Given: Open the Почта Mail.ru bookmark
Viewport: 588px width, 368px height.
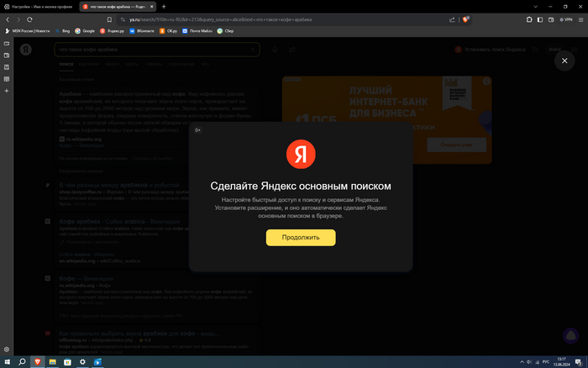Looking at the screenshot, I should point(197,31).
